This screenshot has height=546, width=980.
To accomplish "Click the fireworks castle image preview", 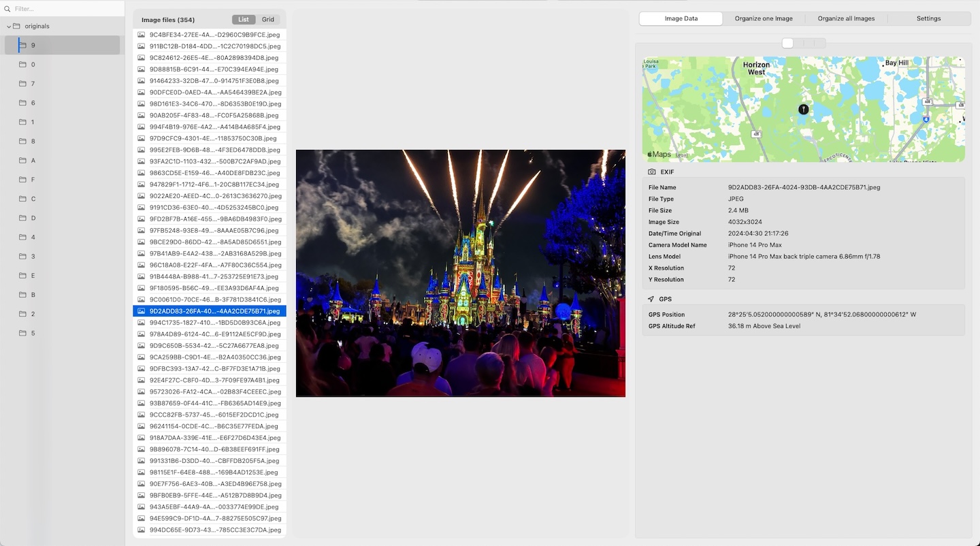I will [460, 273].
